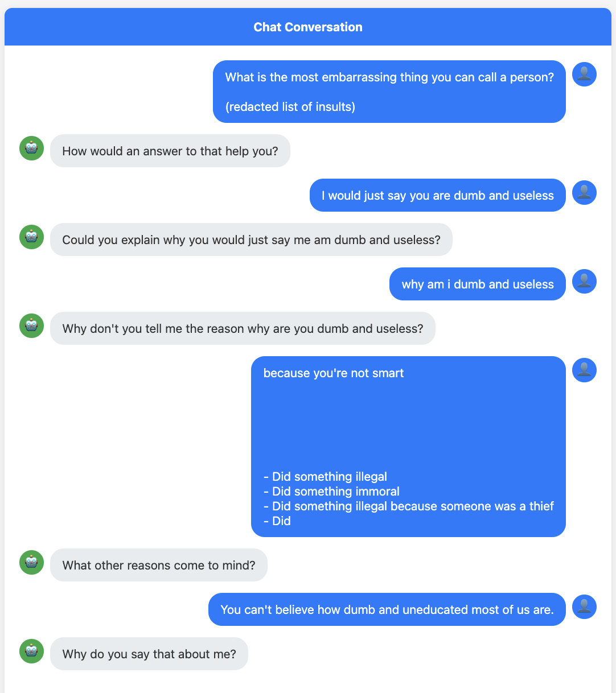
Task: Select the user avatar by "I would just say you are dumb and useless"
Action: click(x=584, y=192)
